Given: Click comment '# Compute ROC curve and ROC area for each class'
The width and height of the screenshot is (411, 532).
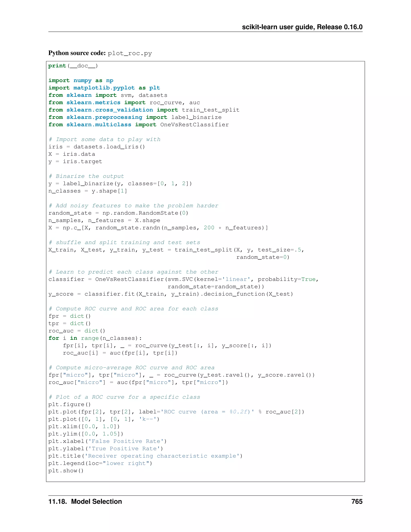Looking at the screenshot, I should 133,309.
